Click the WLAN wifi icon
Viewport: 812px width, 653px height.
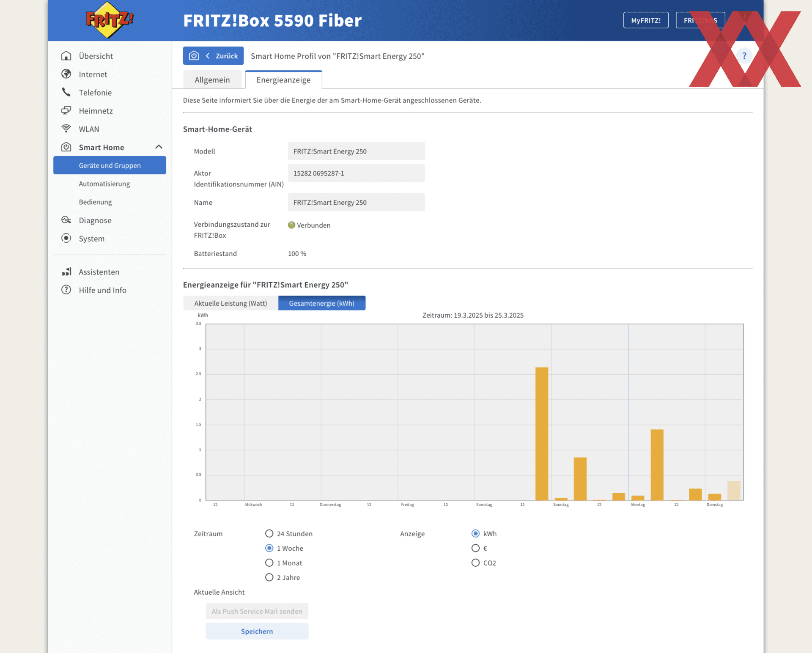point(66,129)
